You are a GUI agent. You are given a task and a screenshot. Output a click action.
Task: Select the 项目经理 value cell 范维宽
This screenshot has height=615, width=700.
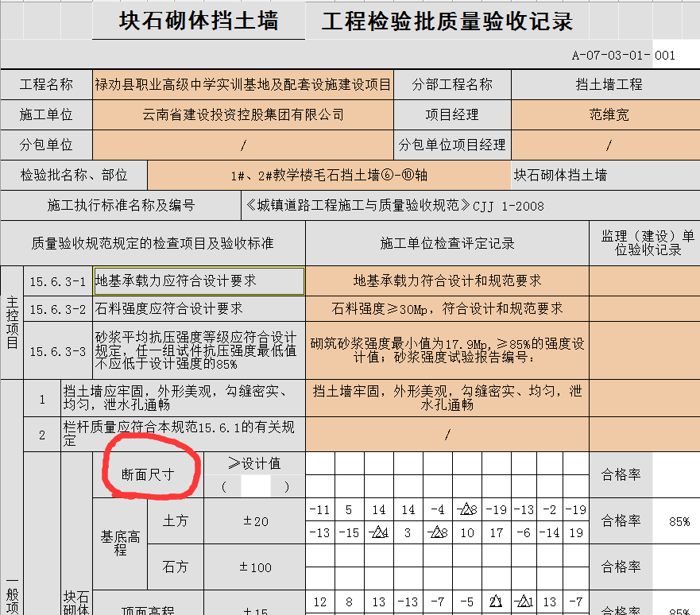point(605,114)
